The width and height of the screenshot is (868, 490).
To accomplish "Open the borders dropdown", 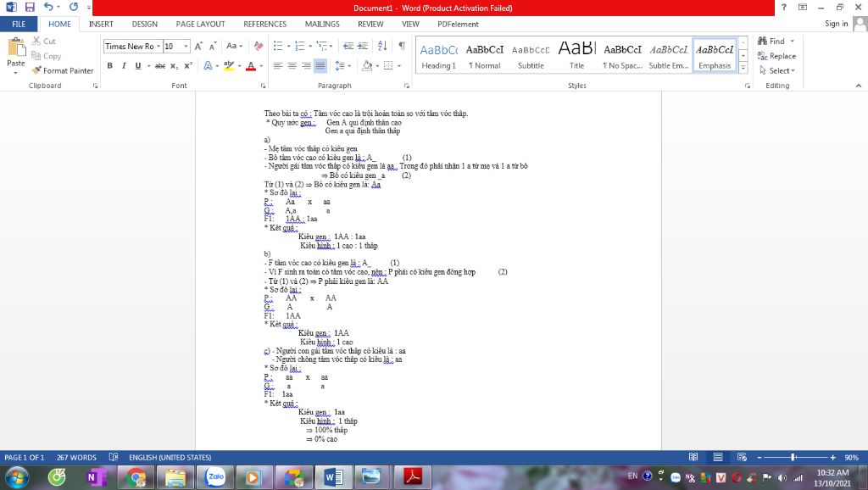I will click(399, 66).
